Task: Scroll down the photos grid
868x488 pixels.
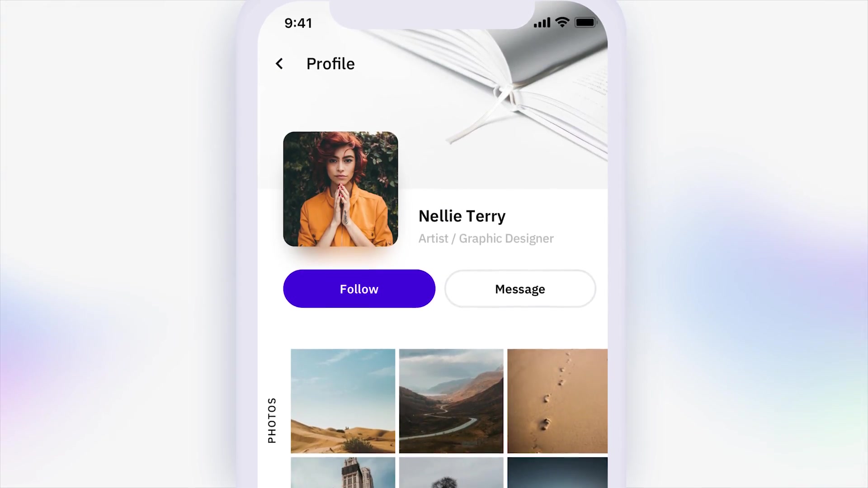Action: 450,417
